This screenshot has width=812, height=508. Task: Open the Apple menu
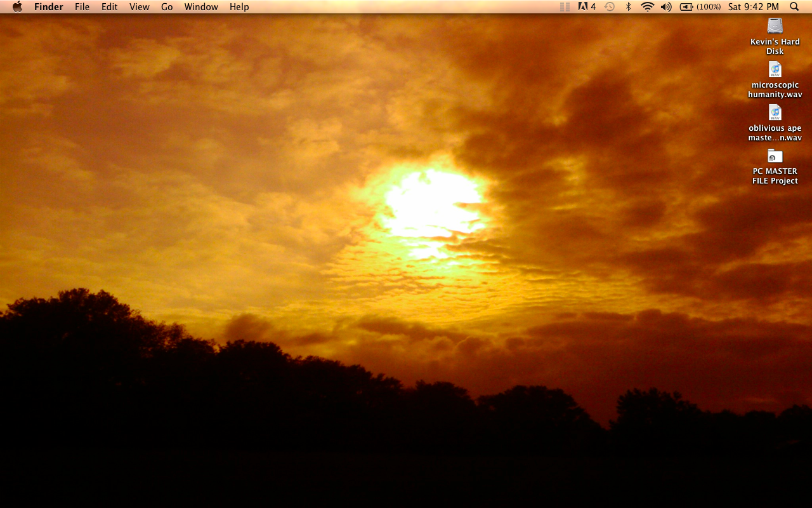(17, 7)
